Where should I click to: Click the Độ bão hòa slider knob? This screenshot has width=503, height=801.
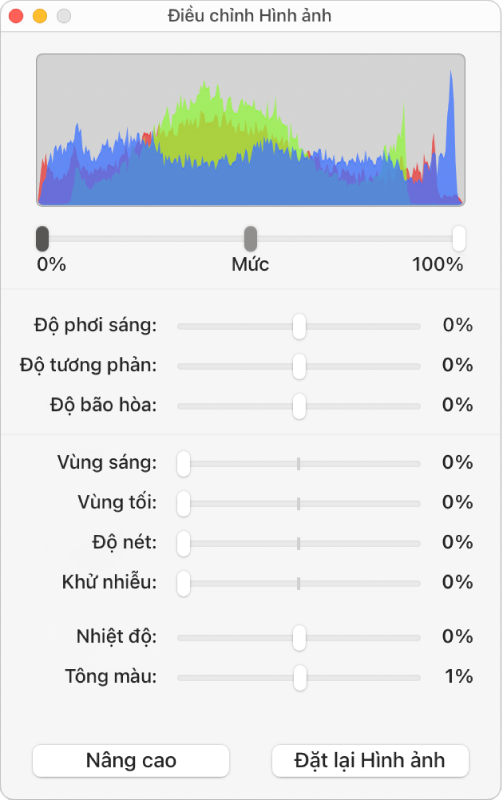coord(299,406)
